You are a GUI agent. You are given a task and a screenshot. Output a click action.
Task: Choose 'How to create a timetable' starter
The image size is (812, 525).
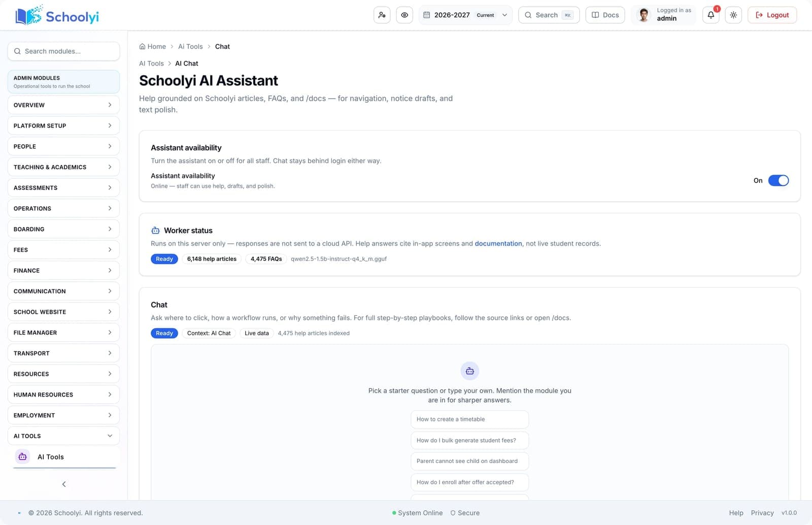point(469,419)
